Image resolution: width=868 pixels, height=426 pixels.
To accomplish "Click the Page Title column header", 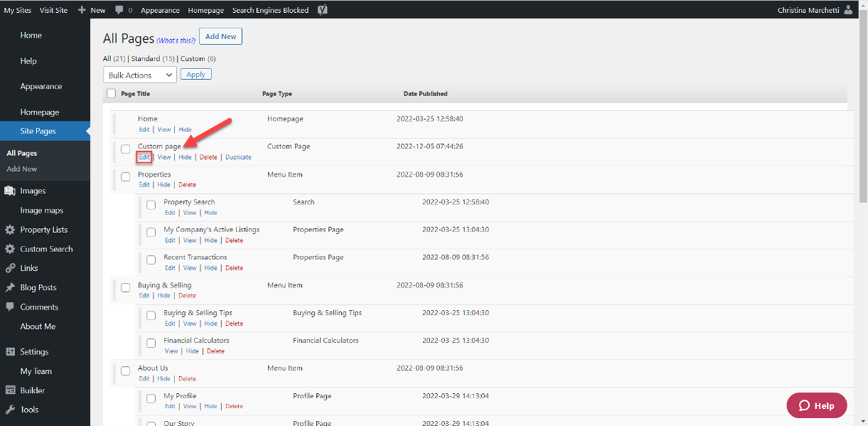I will 135,93.
